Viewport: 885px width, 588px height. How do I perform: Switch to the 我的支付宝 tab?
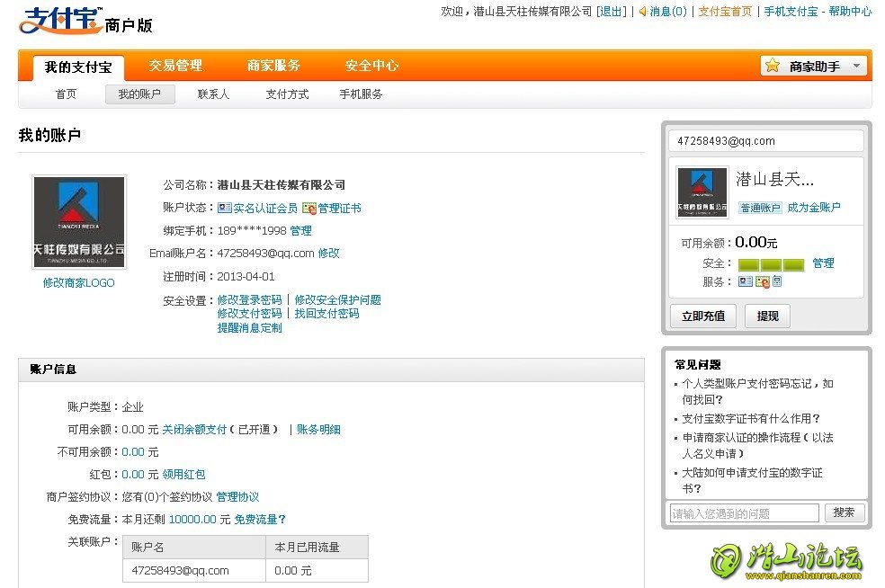pos(78,67)
